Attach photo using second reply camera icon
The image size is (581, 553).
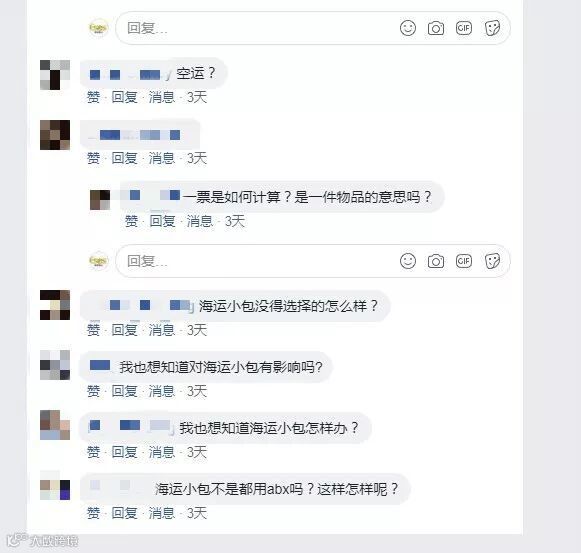[436, 261]
